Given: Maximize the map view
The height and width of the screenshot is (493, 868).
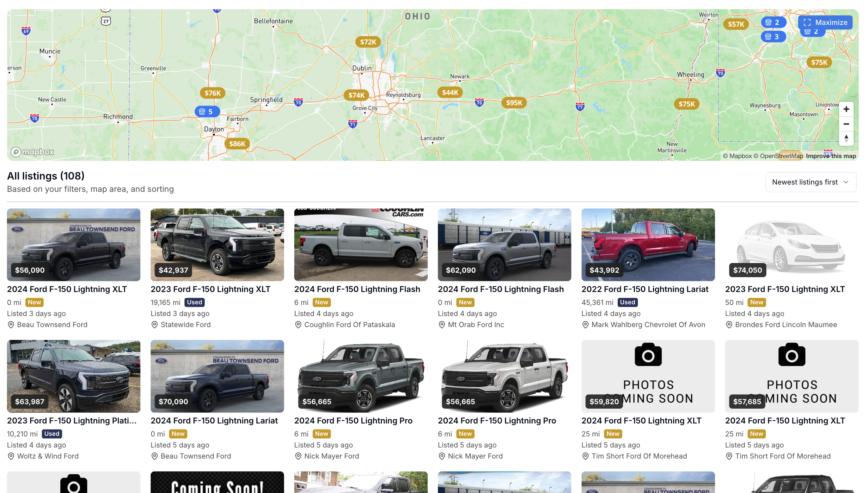Looking at the screenshot, I should (825, 22).
